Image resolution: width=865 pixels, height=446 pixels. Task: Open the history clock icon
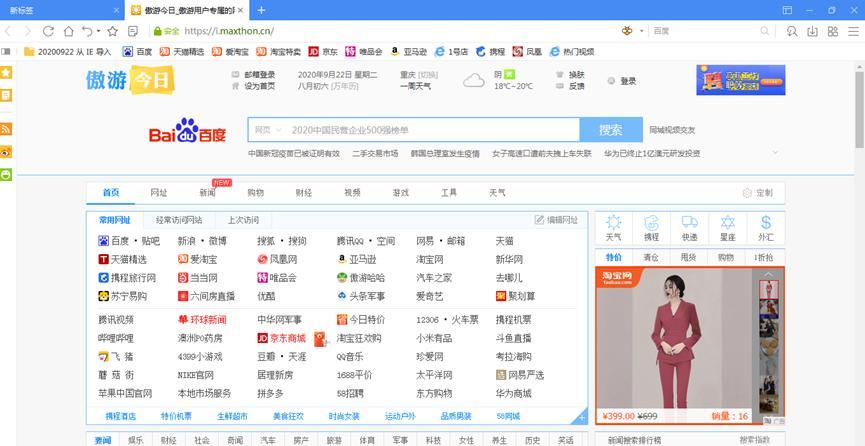pyautogui.click(x=792, y=31)
